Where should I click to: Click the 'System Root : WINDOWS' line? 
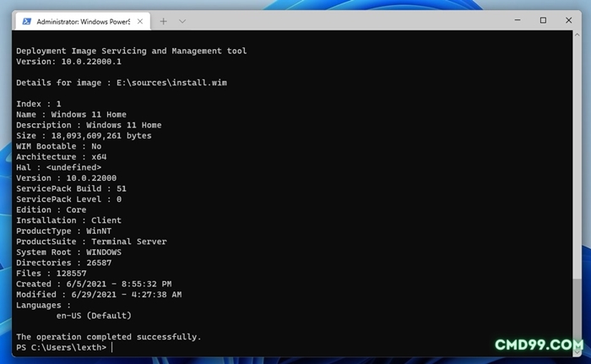click(68, 252)
